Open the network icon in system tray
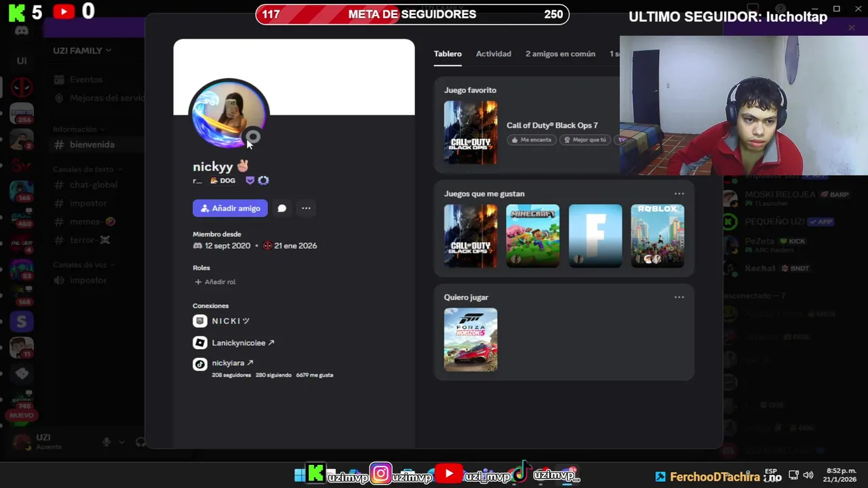868x488 pixels. (793, 475)
